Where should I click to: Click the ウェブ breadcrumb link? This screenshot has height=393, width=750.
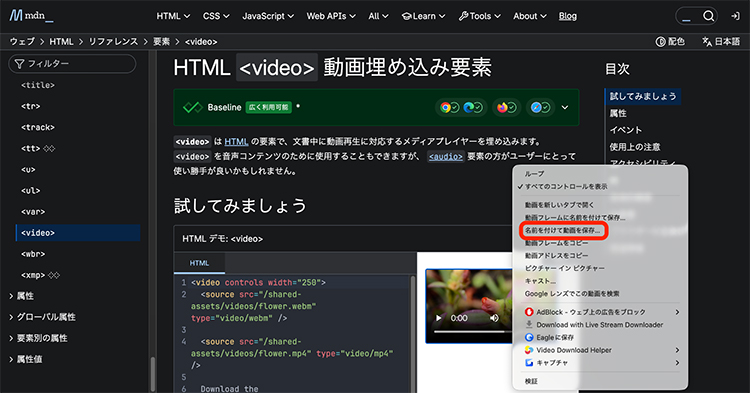[22, 42]
